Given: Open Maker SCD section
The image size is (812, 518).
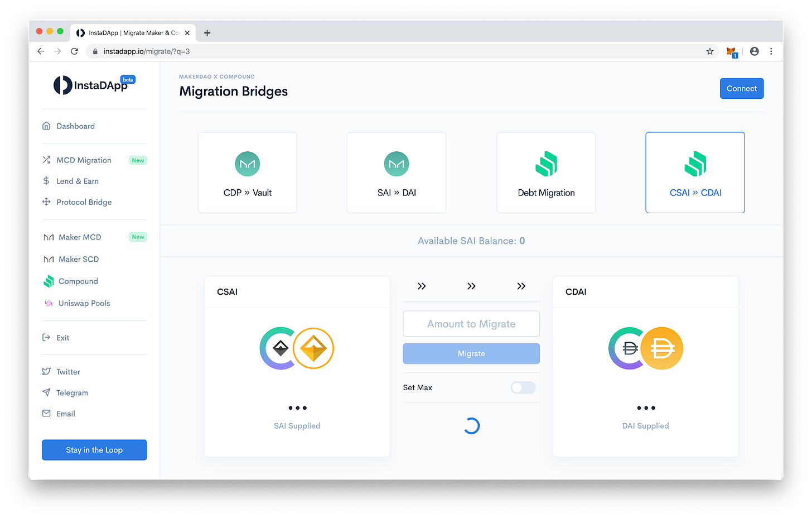Looking at the screenshot, I should click(79, 259).
